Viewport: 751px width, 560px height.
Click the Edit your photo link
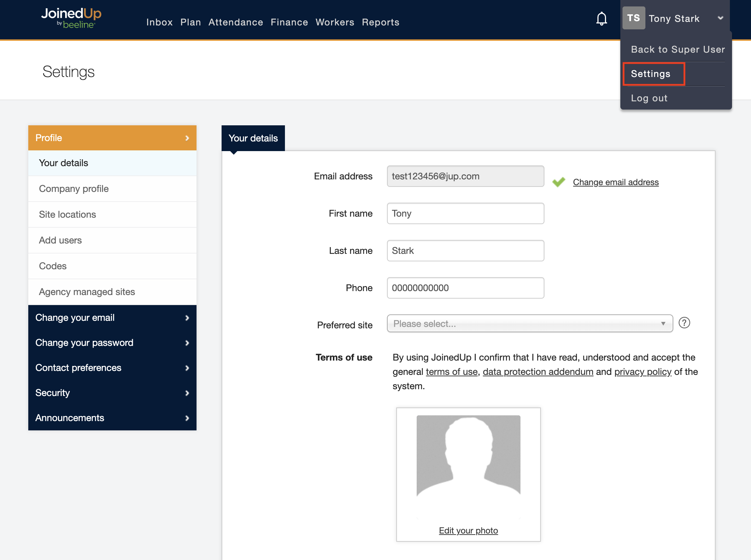(x=468, y=531)
